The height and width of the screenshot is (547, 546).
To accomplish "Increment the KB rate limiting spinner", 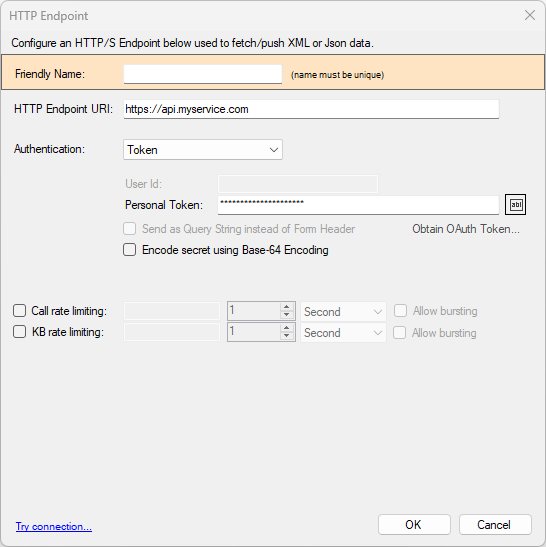I will click(286, 328).
